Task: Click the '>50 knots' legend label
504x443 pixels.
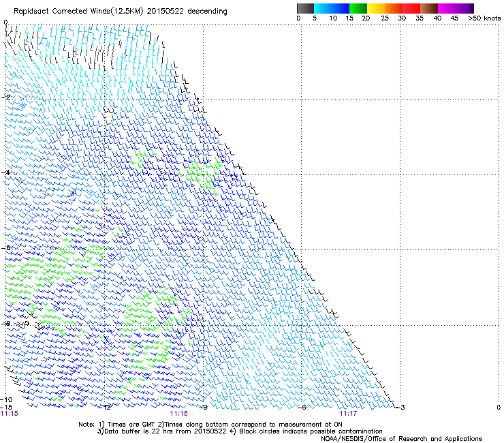Action: point(484,18)
